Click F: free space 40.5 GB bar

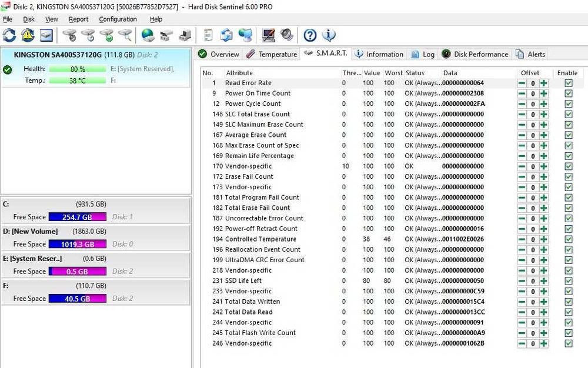click(x=77, y=299)
